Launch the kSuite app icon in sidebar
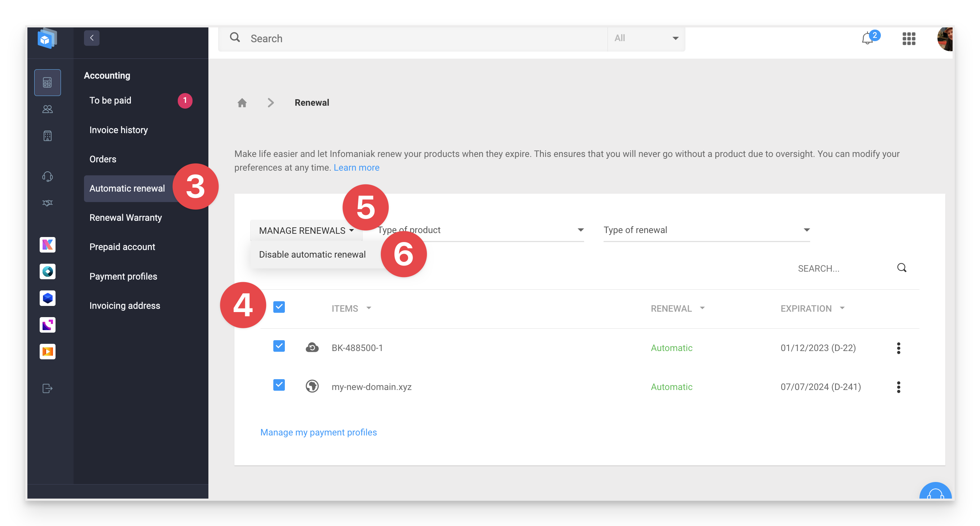Image resolution: width=980 pixels, height=526 pixels. pyautogui.click(x=47, y=245)
